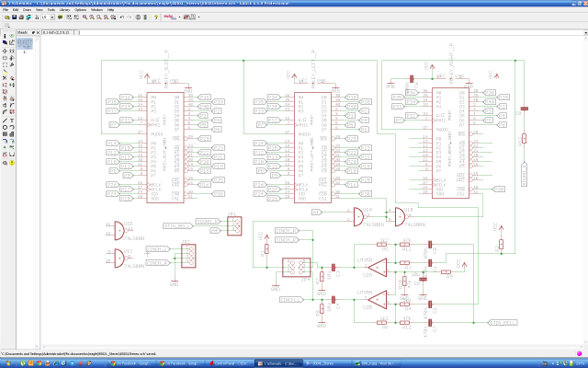The width and height of the screenshot is (588, 368).
Task: Select the Info tool
Action: [5, 36]
